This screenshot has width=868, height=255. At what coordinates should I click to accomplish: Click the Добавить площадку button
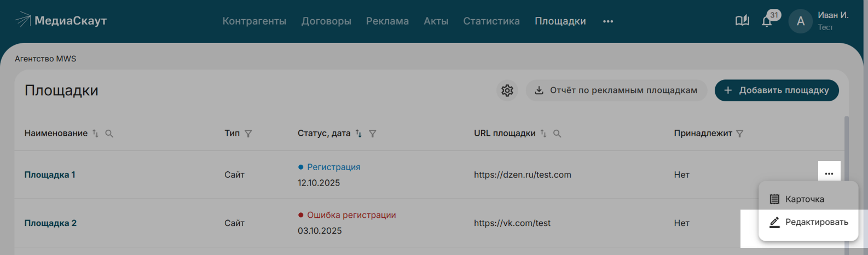[776, 90]
